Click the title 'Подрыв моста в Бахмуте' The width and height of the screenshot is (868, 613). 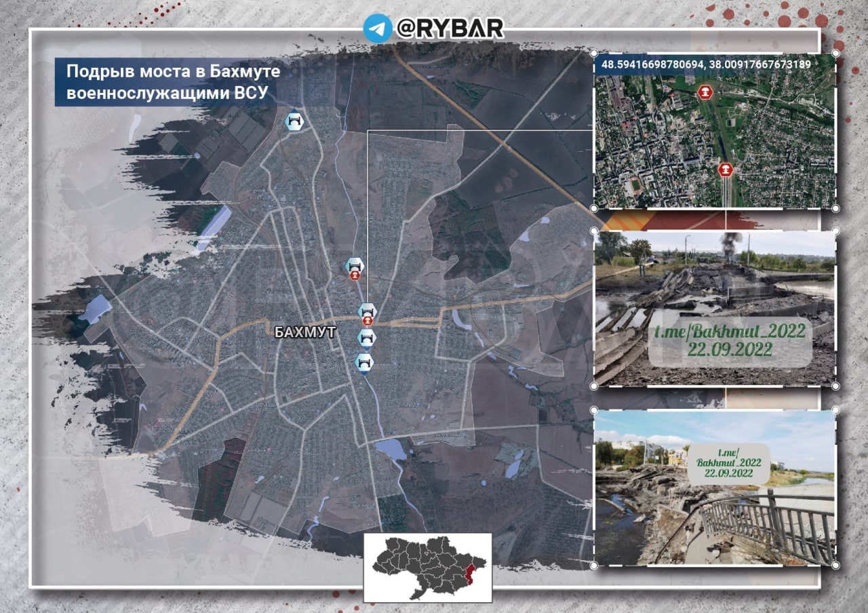click(x=174, y=73)
